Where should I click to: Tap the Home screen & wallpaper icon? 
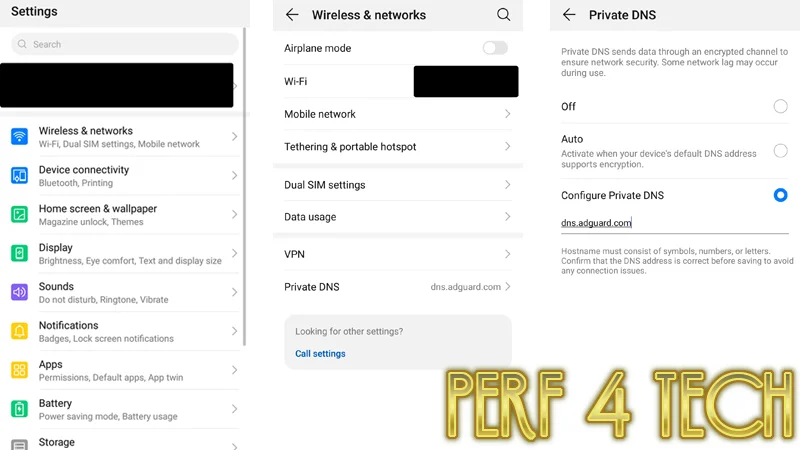[x=19, y=214]
